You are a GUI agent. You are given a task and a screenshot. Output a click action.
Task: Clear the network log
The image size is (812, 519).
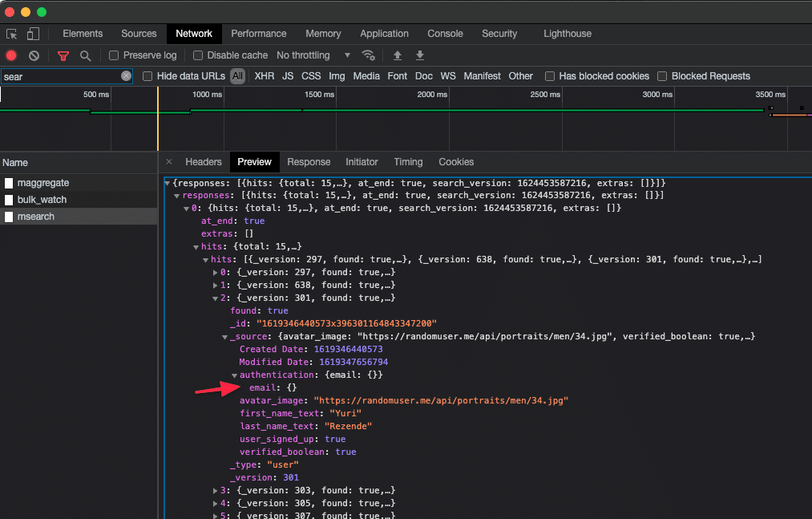pos(34,55)
